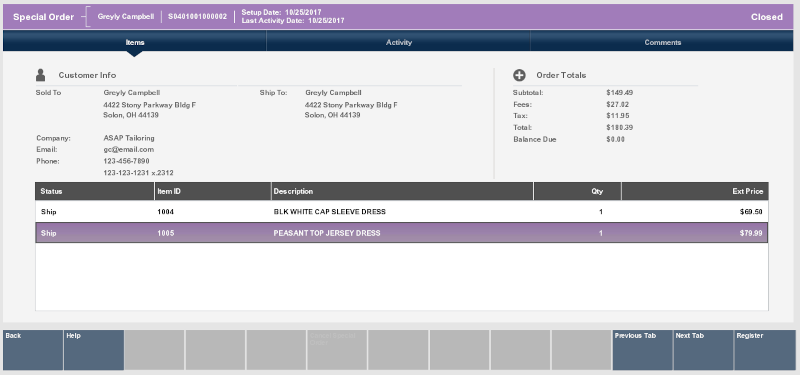
Task: Click the Item ID column header
Action: (x=213, y=191)
